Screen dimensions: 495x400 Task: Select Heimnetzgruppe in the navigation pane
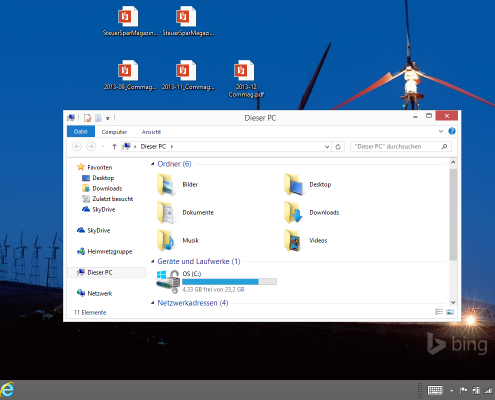point(104,252)
